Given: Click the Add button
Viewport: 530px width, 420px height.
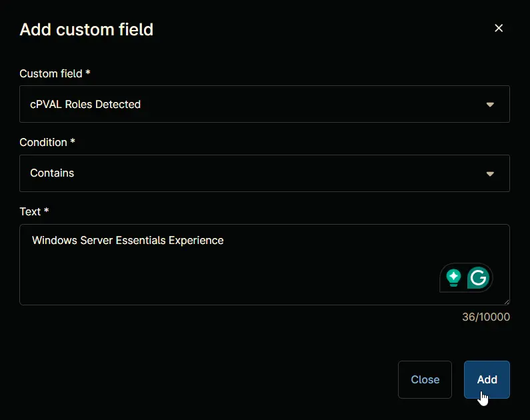Looking at the screenshot, I should [487, 379].
